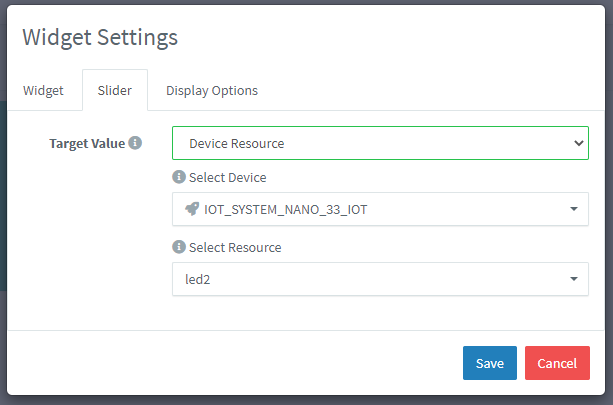
Task: Select the IOT_SYSTEM_NANO_33_IOT device name
Action: click(277, 209)
